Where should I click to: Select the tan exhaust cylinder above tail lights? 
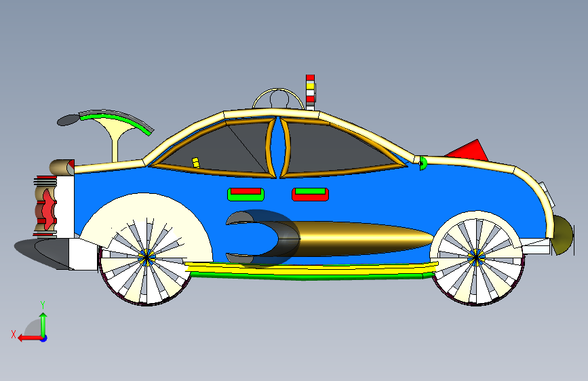pos(62,167)
